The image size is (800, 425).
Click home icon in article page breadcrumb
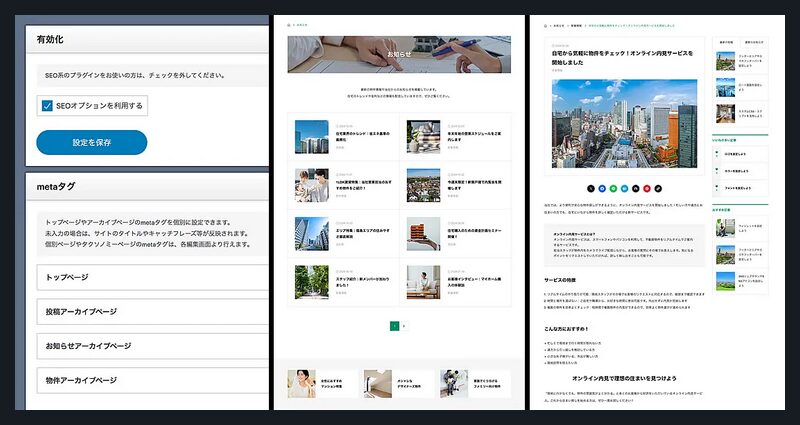(546, 24)
